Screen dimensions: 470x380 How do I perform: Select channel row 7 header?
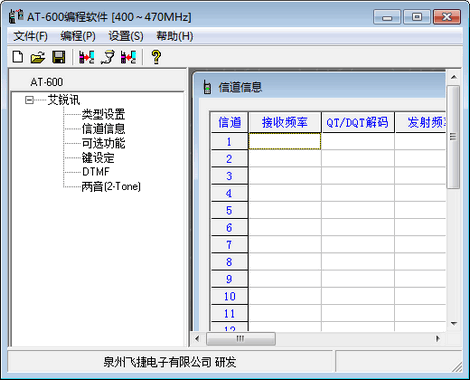229,245
